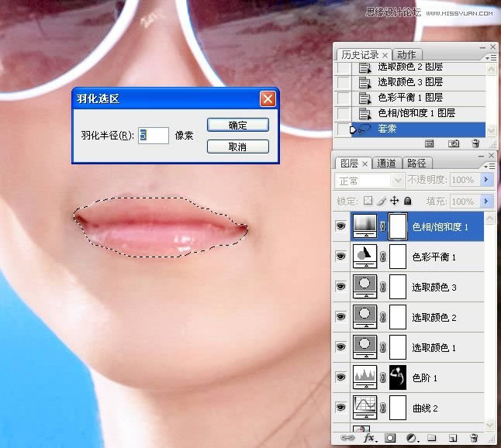
Task: Click 选取颜色 2 adjustment thumbnail
Action: click(365, 316)
